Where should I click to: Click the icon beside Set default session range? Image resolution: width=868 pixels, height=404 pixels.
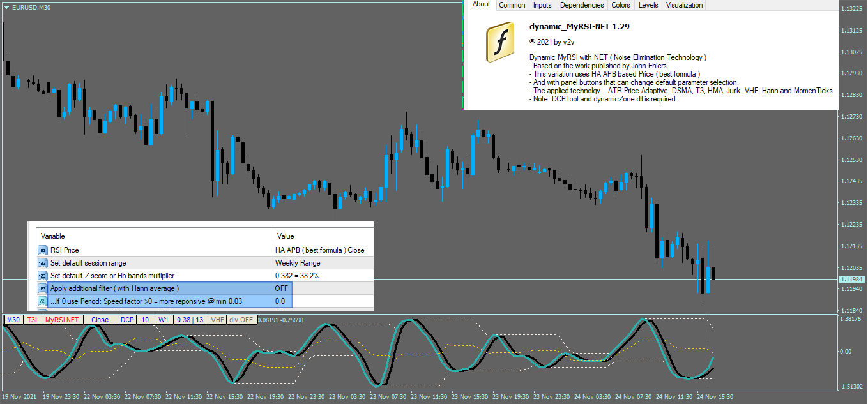[x=42, y=263]
